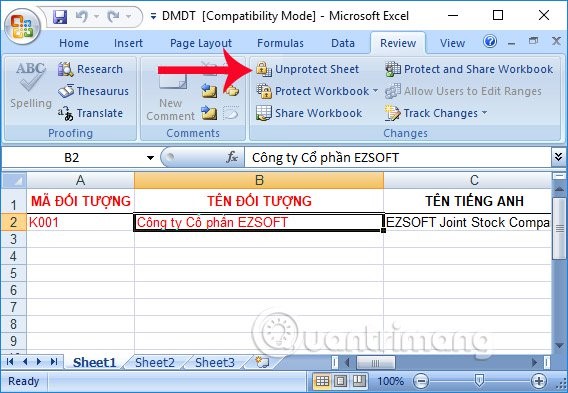This screenshot has width=568, height=393.
Task: Open the Excel Help question mark
Action: pos(490,41)
